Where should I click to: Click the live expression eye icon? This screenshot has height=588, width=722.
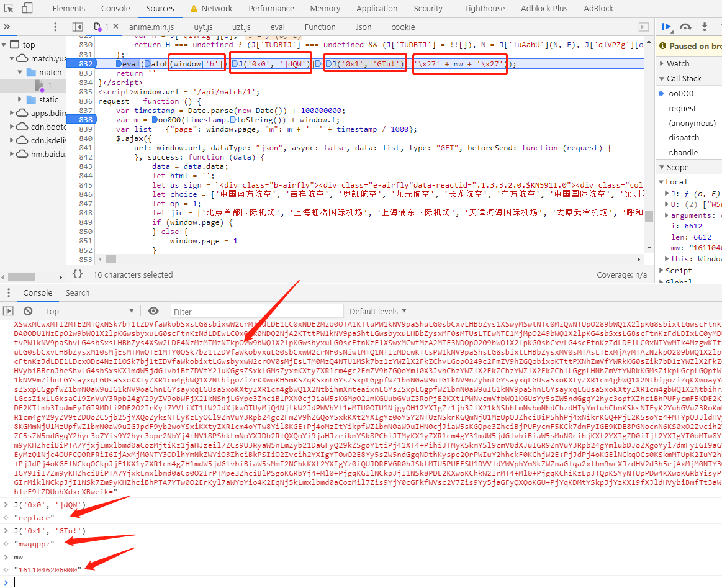click(153, 311)
